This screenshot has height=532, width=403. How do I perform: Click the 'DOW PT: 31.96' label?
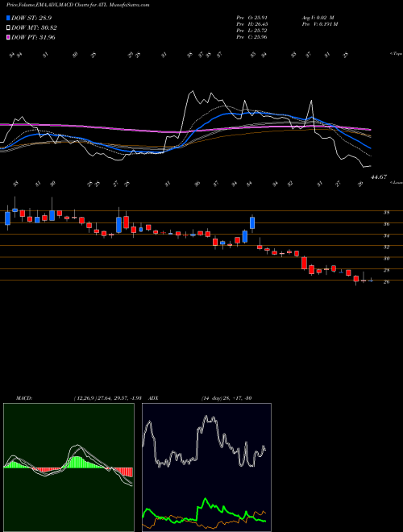[33, 37]
